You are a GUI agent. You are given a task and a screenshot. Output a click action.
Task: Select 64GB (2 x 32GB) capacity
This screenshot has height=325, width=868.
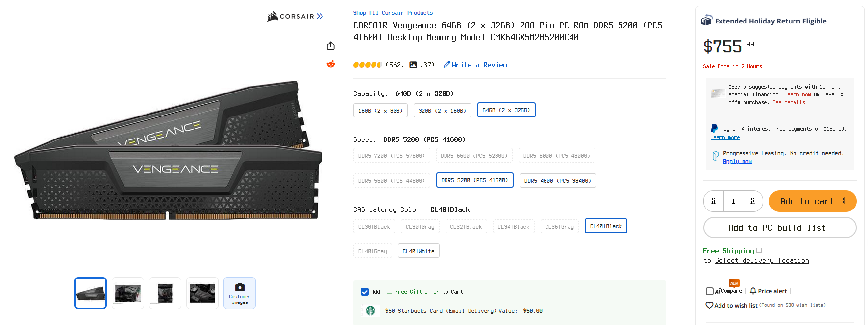point(506,110)
